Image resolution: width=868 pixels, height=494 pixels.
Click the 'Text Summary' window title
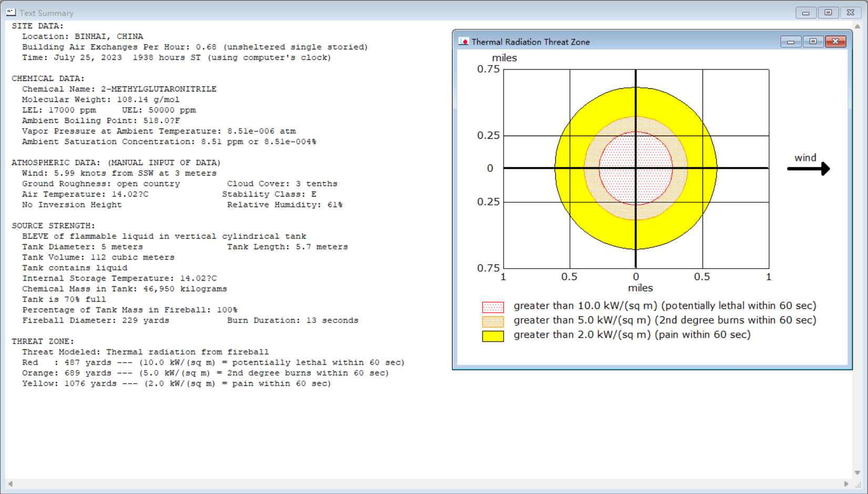coord(46,13)
